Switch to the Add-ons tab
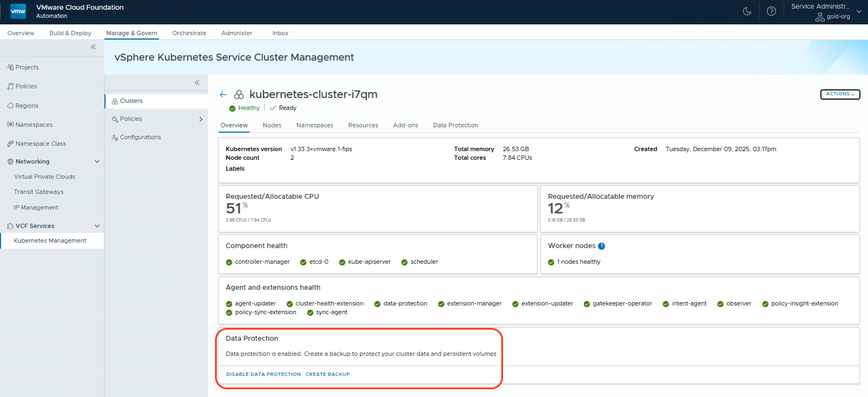The height and width of the screenshot is (397, 868). tap(406, 125)
